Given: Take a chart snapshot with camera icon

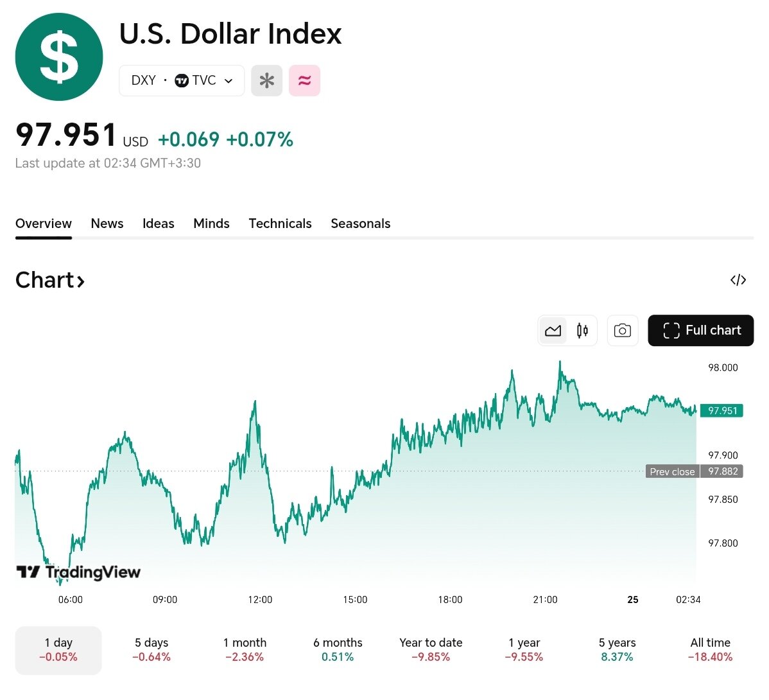Looking at the screenshot, I should click(x=622, y=331).
